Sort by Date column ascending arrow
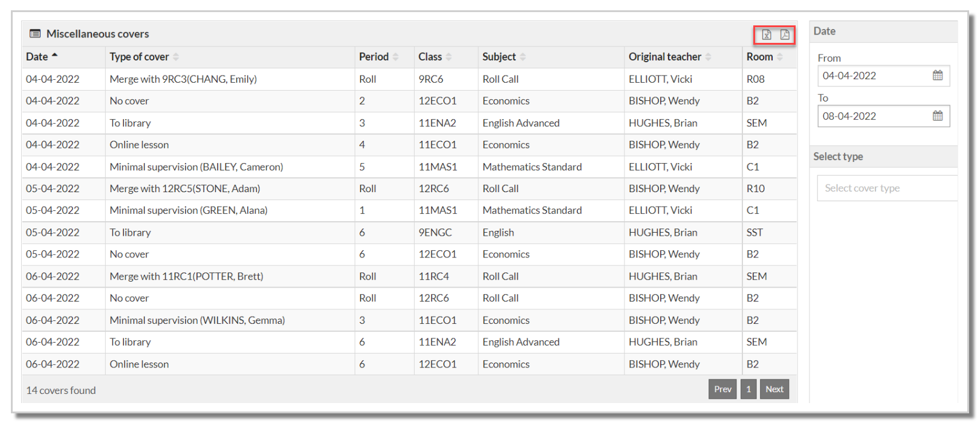The height and width of the screenshot is (423, 980). pyautogui.click(x=54, y=56)
